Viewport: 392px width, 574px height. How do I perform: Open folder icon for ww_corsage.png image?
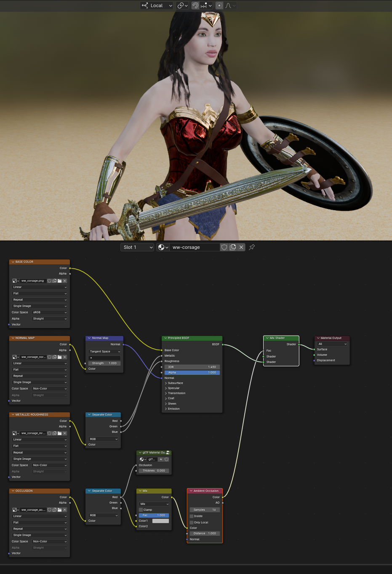(x=59, y=281)
